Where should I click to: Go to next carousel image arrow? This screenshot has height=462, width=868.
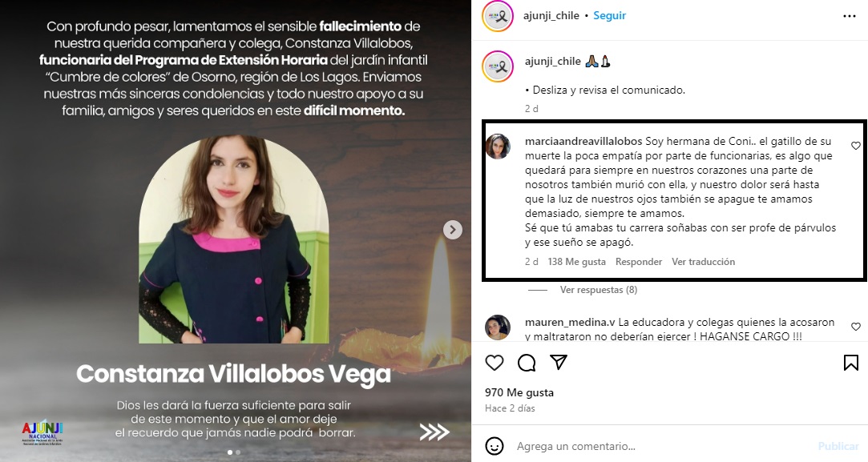click(x=452, y=230)
